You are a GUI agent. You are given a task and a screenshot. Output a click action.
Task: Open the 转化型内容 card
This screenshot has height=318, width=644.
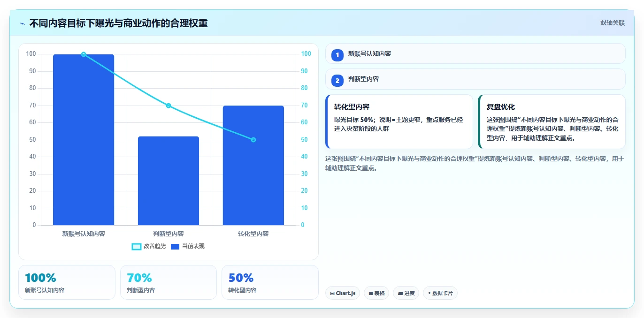[399, 122]
